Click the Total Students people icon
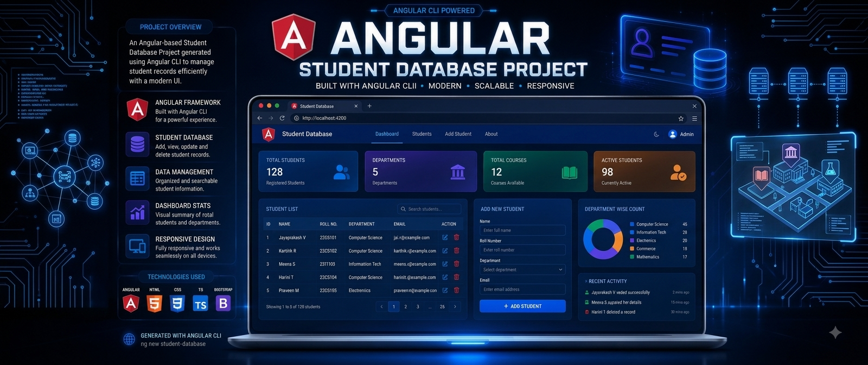Image resolution: width=868 pixels, height=365 pixels. pos(341,172)
